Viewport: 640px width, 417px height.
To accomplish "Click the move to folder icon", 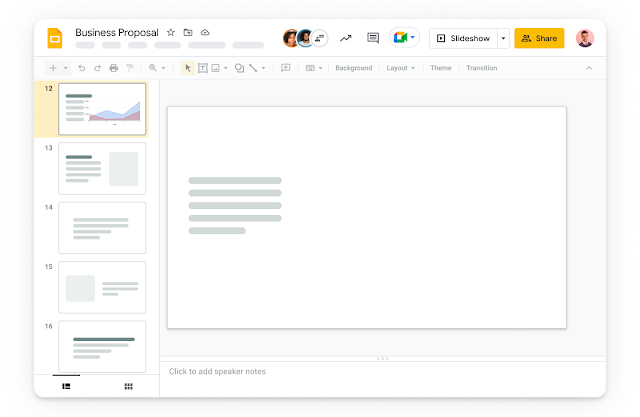I will click(188, 32).
